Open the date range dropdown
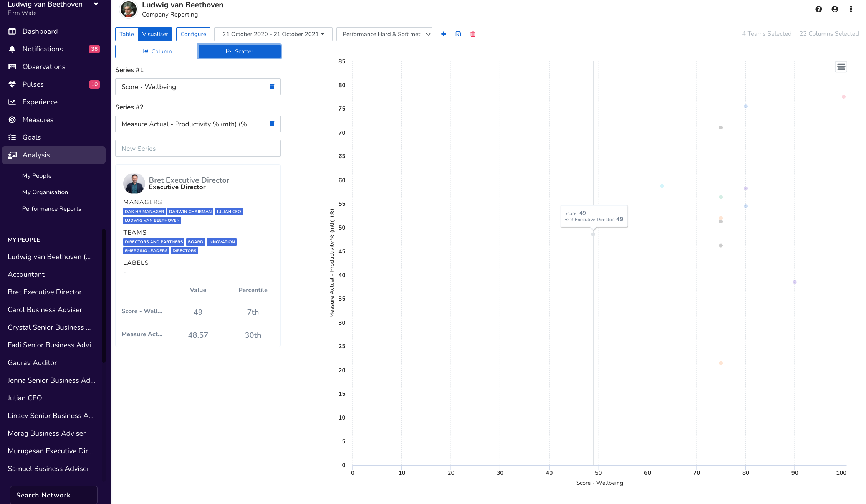 (x=273, y=34)
